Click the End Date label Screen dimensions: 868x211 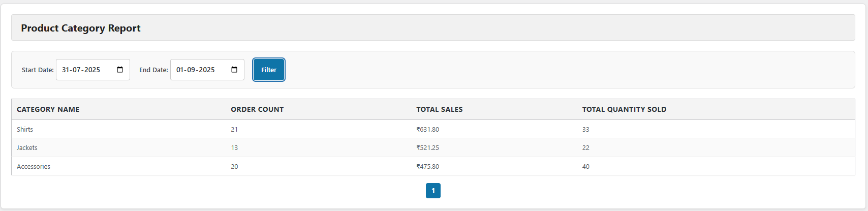(153, 70)
